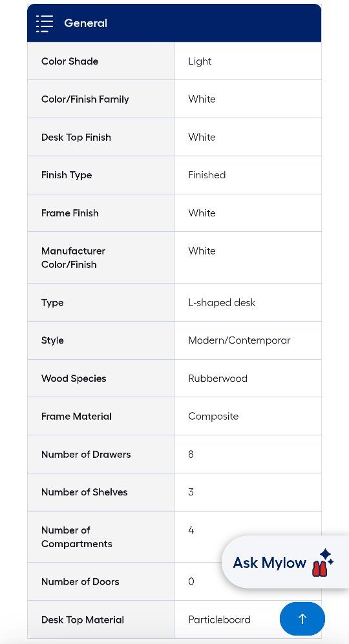Click the Finish Type value Finished
Viewport: 349px width, 644px height.
tap(207, 175)
